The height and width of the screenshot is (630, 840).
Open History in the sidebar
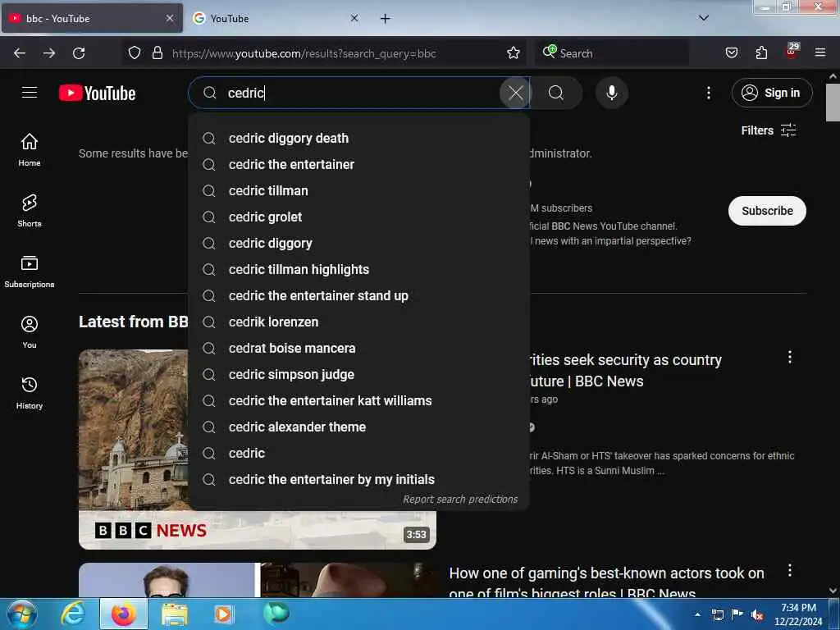(30, 393)
